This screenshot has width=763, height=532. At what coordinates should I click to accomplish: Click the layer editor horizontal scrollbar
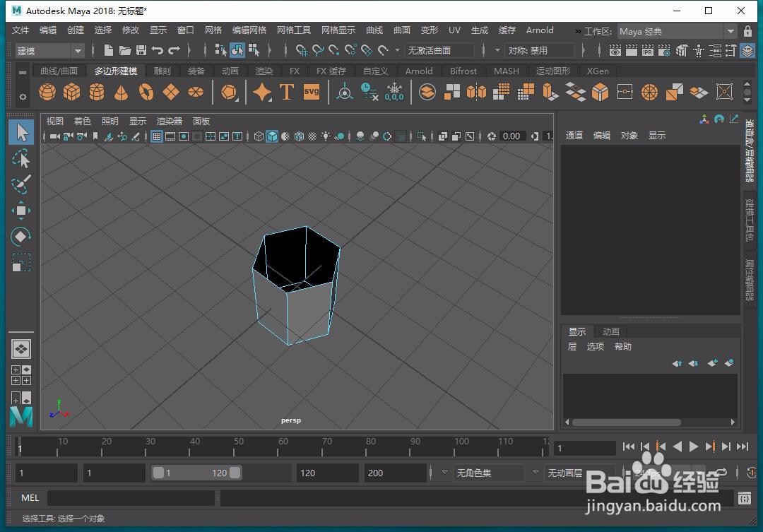click(x=626, y=422)
